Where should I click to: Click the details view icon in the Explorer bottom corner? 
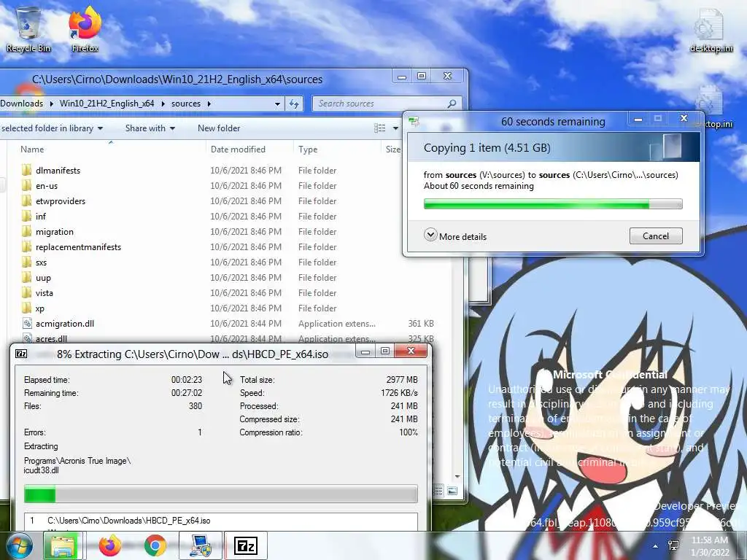(438, 491)
